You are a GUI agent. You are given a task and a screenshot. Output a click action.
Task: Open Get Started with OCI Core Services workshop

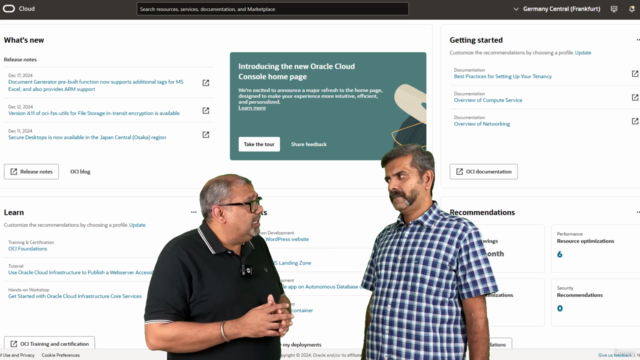pyautogui.click(x=75, y=296)
